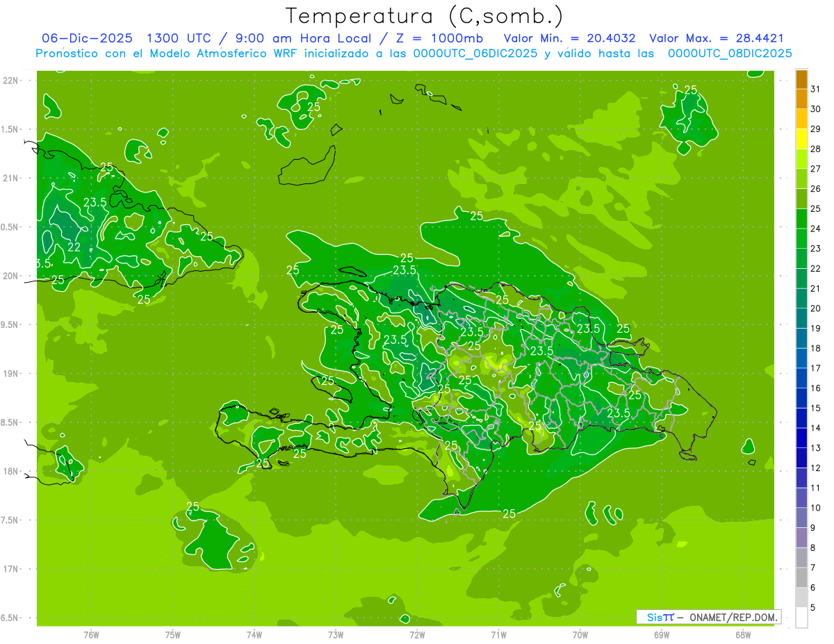Click the '18N' latitude axis label
This screenshot has width=834, height=644.
coord(11,471)
